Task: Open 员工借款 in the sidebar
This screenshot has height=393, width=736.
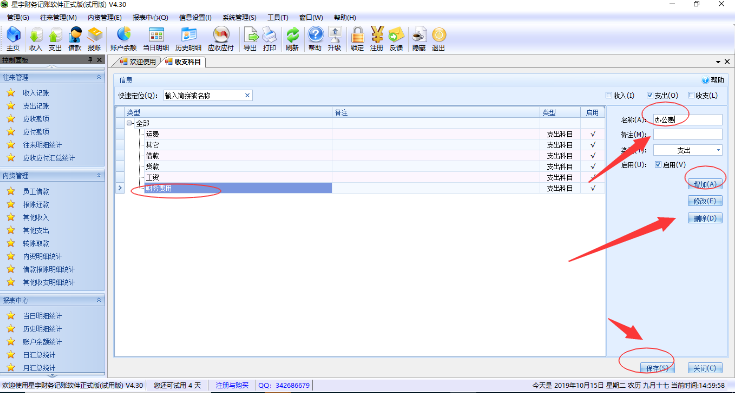Action: point(36,192)
